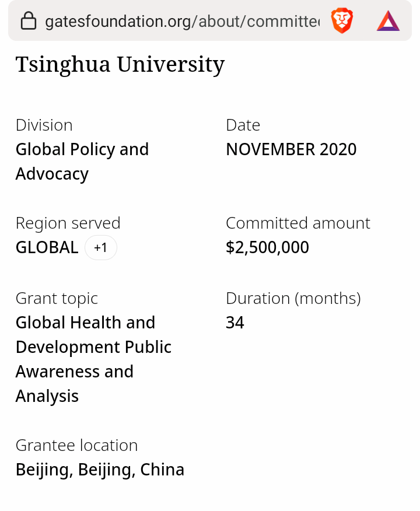Screen dimensions: 420x511
Task: Select the $2,500,000 amount
Action: [267, 248]
